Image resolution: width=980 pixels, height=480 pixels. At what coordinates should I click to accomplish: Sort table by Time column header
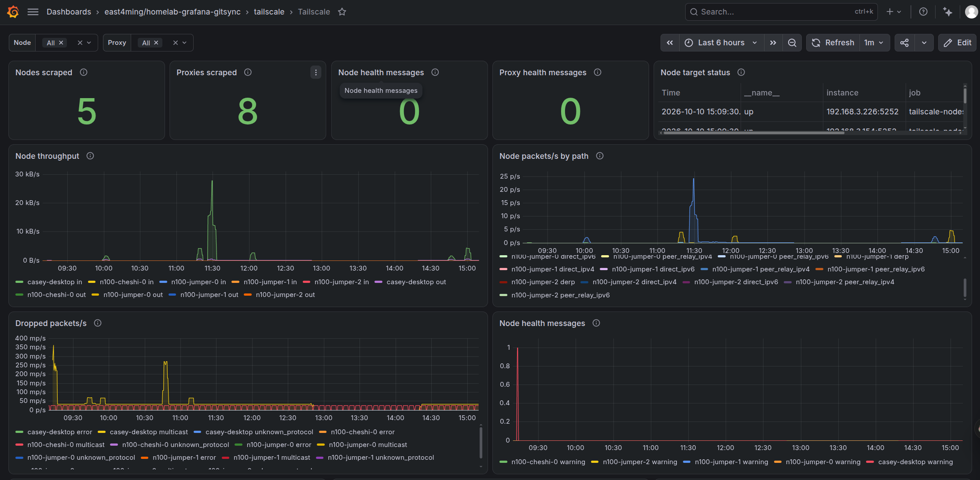671,93
